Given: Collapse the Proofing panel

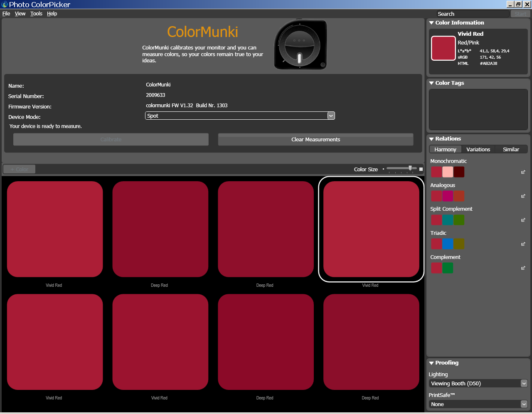Looking at the screenshot, I should pyautogui.click(x=431, y=363).
